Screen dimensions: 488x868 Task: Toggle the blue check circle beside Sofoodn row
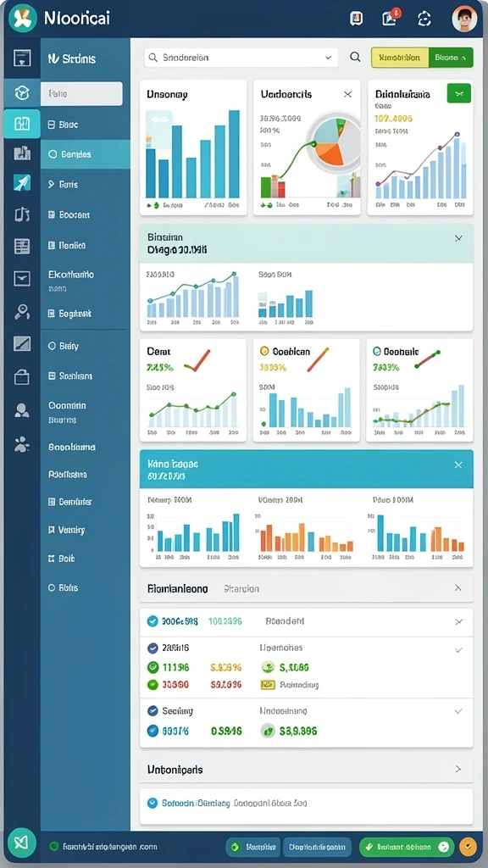[152, 803]
